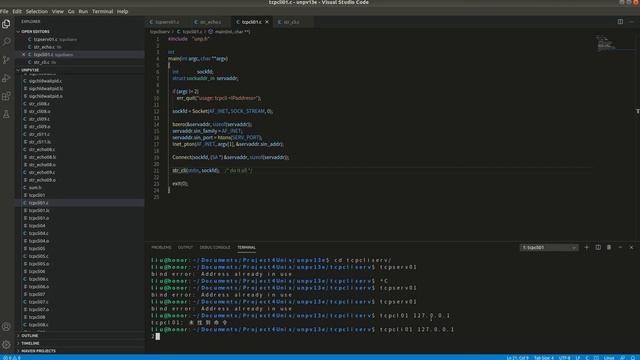Switch to the str_echo.c editor tab
Screen dimensions: 640x360
(210, 22)
